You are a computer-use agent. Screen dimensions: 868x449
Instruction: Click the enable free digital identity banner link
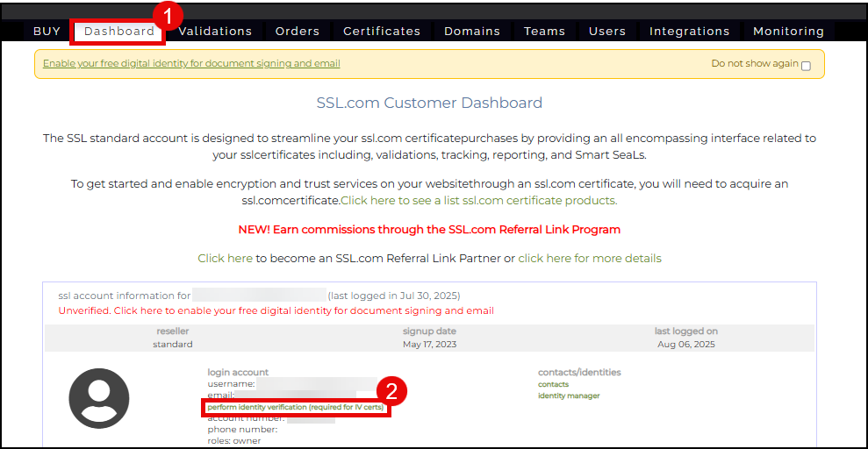pos(191,64)
